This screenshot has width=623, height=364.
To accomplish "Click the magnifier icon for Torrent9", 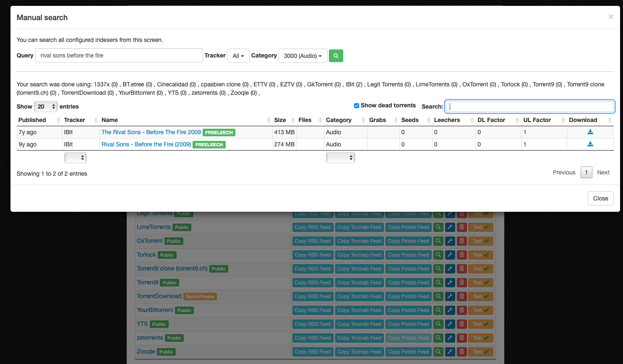I will tap(438, 282).
